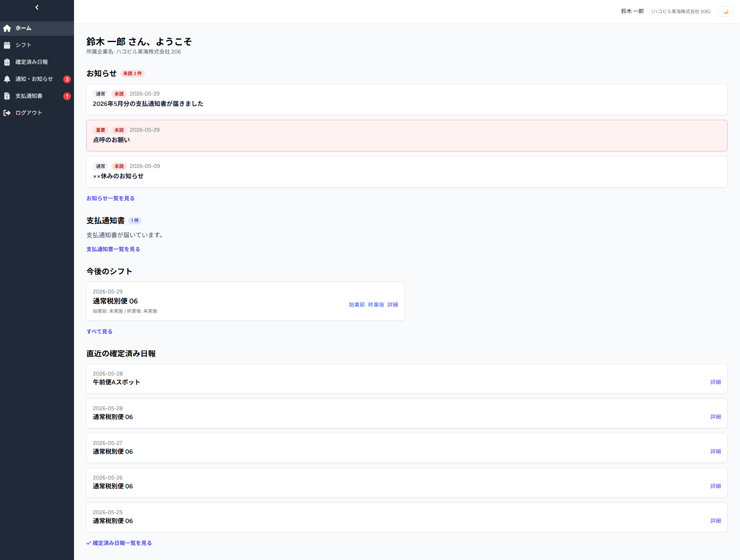Open the ホーム menu item
The image size is (740, 560).
pos(37,28)
